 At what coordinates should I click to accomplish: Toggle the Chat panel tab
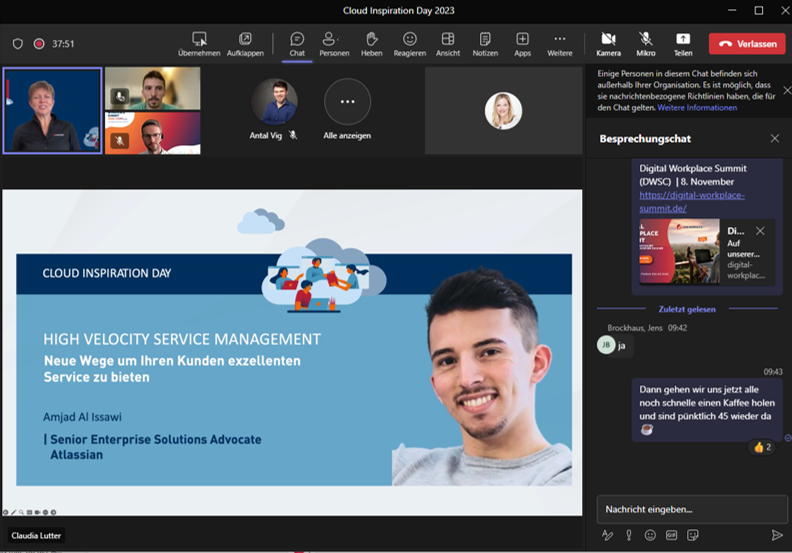point(297,44)
